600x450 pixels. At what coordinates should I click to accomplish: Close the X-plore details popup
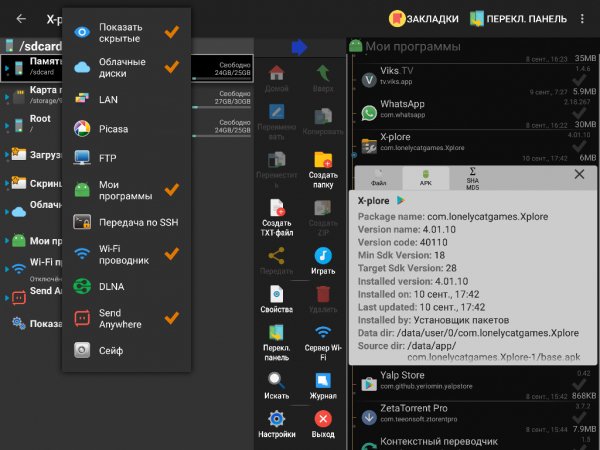[x=579, y=174]
